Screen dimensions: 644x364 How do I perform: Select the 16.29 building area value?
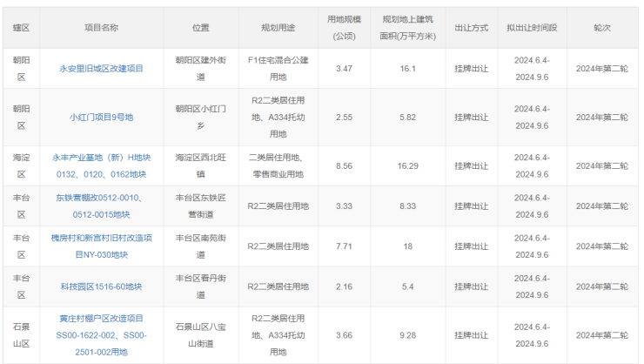click(x=407, y=165)
